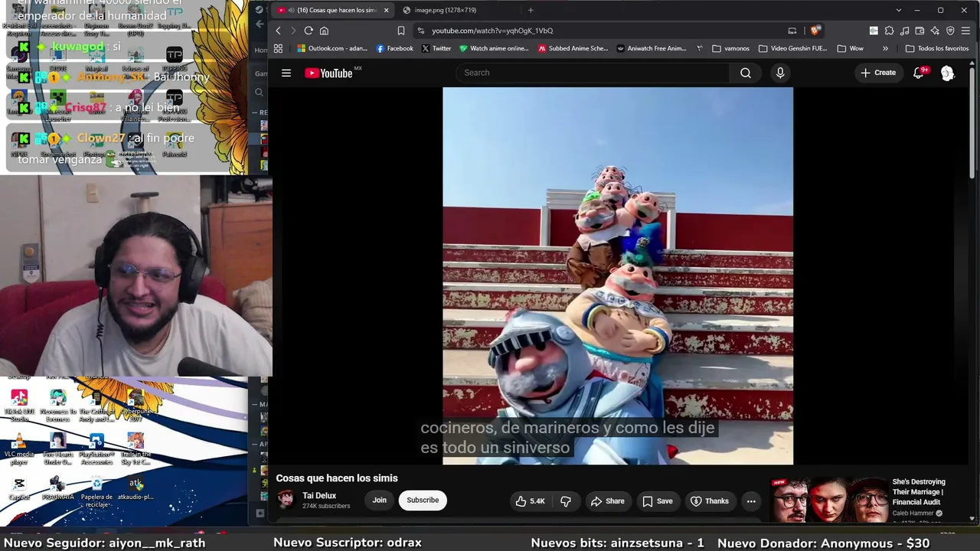Screen dimensions: 980x551
Task: Open She's Destroying Their Marriage video title
Action: 919,492
